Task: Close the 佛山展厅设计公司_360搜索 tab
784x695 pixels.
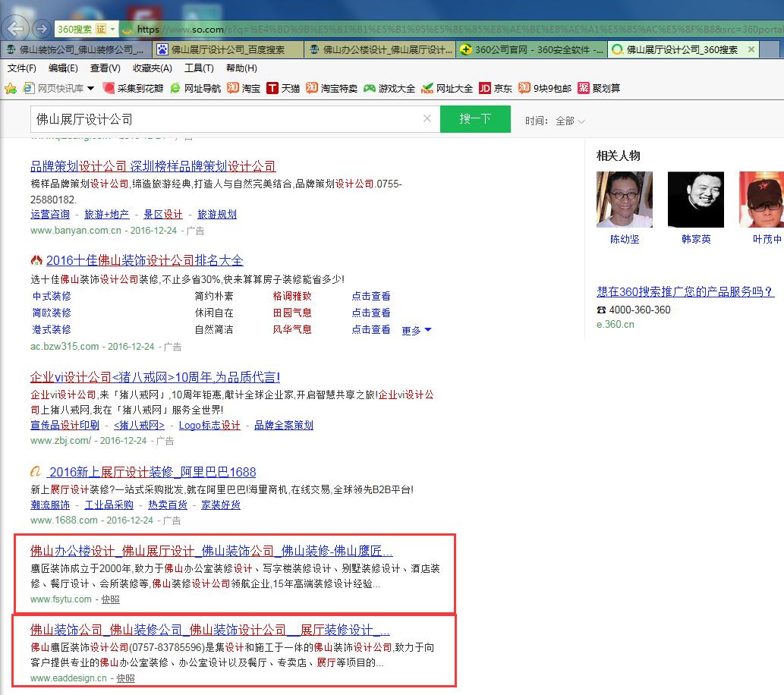Action: [751, 49]
